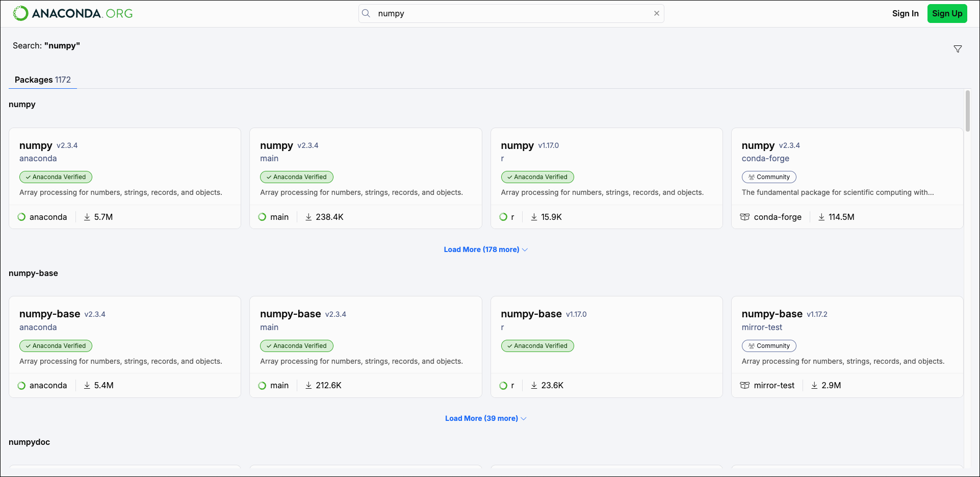Click the chevron next to Load More 178 more

coord(525,249)
